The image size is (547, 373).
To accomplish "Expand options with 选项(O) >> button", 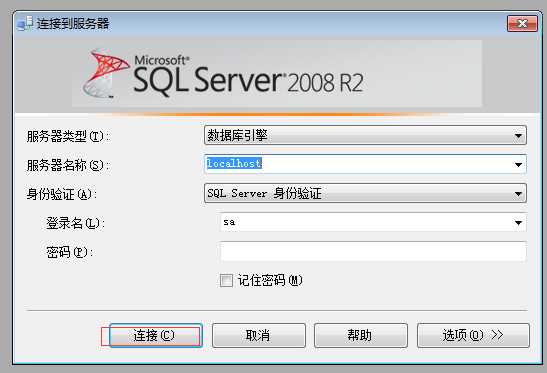I will tap(473, 335).
